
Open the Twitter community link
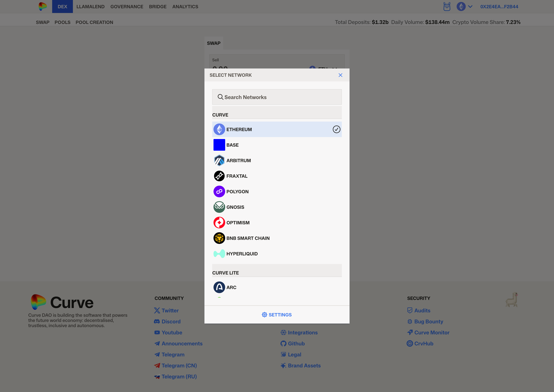click(167, 310)
